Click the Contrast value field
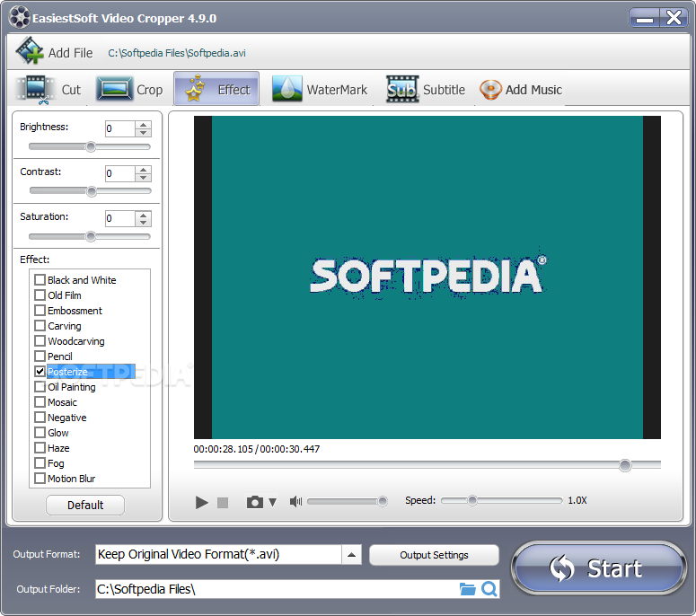The image size is (696, 616). tap(119, 173)
